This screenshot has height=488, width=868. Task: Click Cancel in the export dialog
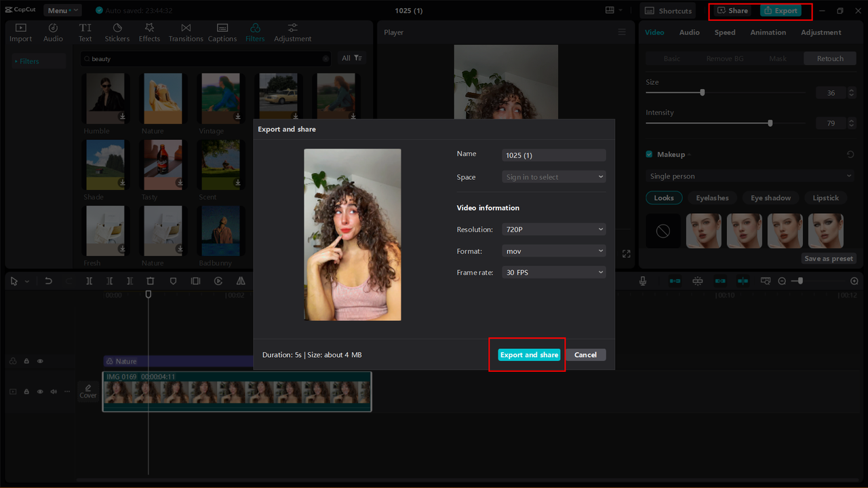click(x=585, y=355)
